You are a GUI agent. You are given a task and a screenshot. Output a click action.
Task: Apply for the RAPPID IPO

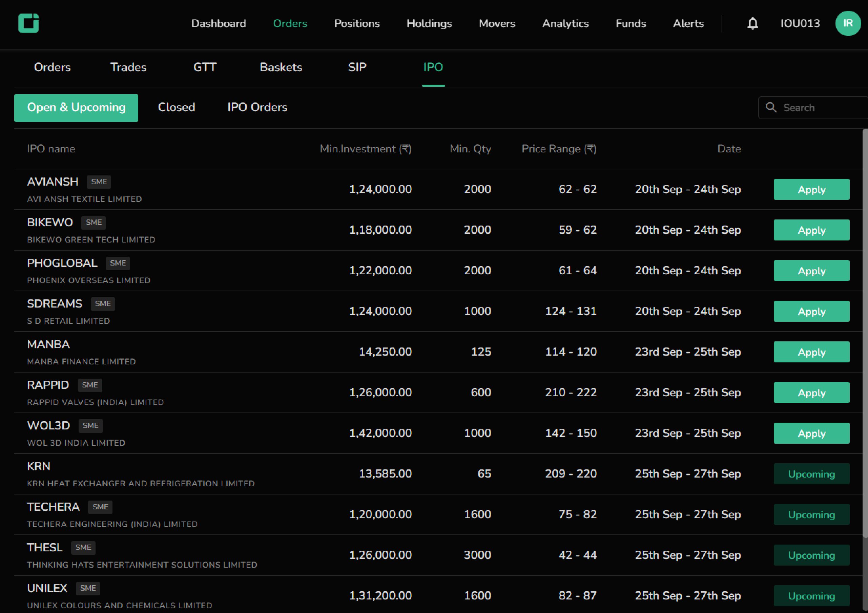pos(811,392)
